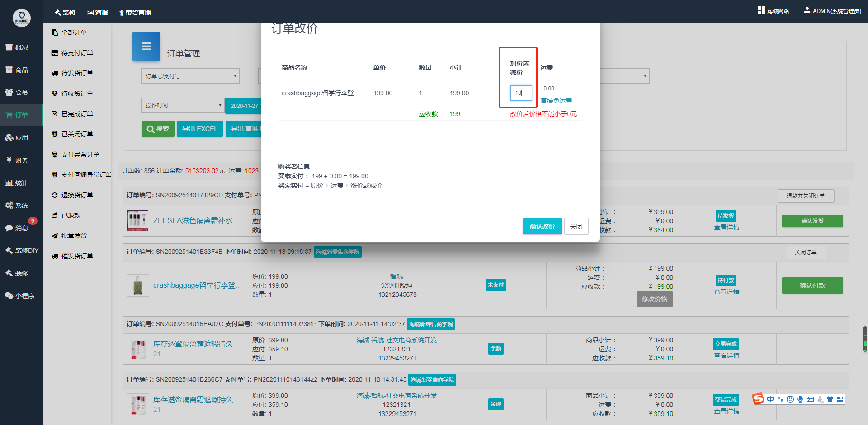Open the 应用 apps icon
The width and height of the screenshot is (868, 425).
(9, 138)
